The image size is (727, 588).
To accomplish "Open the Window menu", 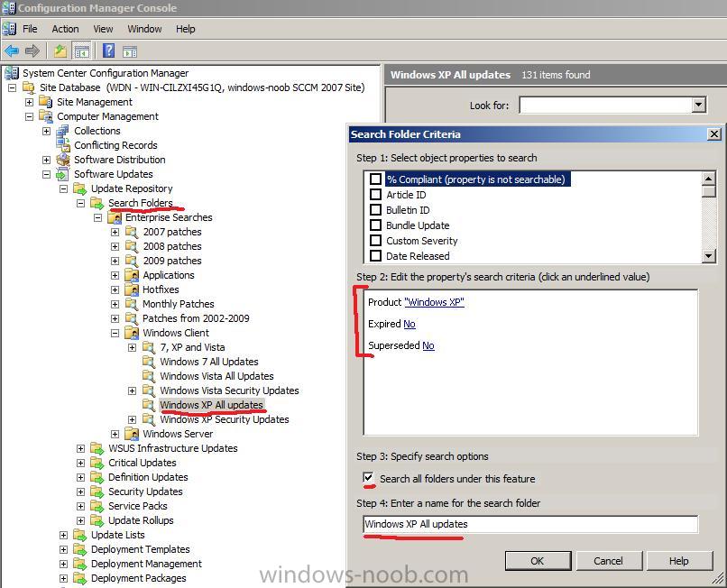I will point(144,29).
